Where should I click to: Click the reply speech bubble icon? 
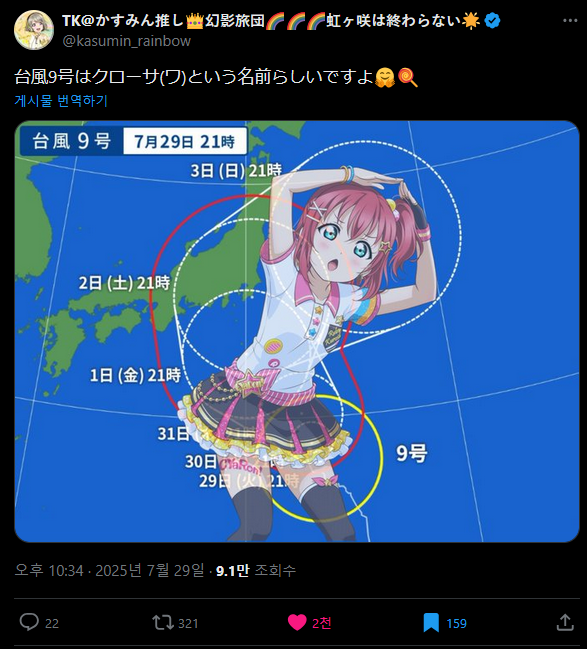point(29,622)
